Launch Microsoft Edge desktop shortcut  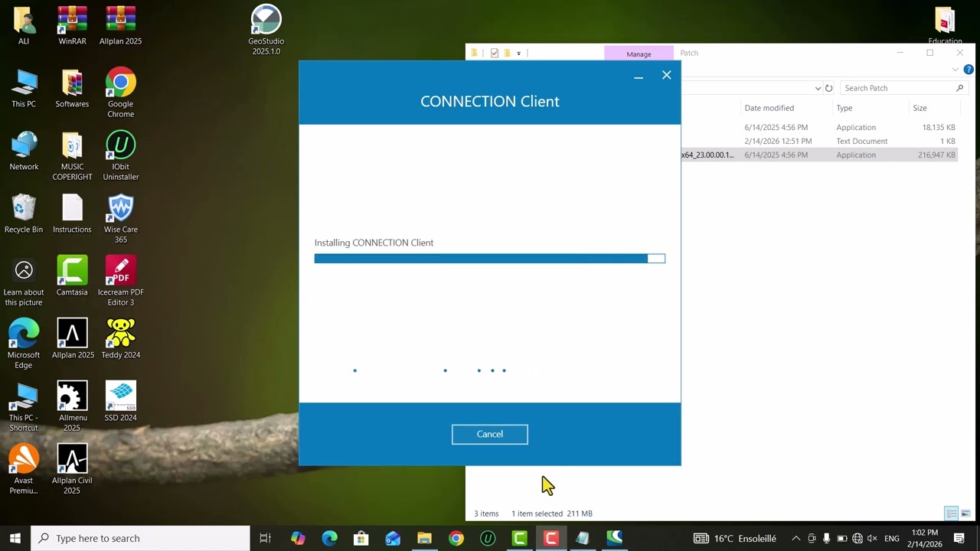(x=24, y=344)
